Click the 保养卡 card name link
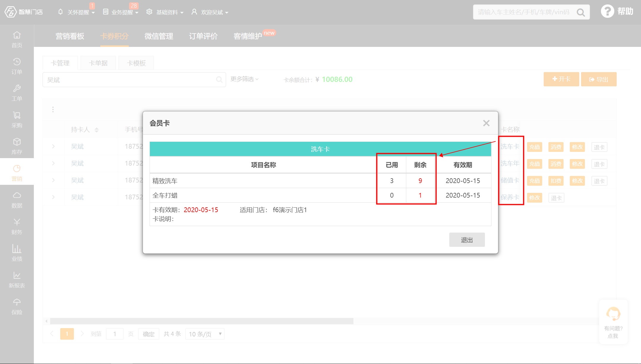Viewport: 641px width, 364px height. pyautogui.click(x=510, y=197)
